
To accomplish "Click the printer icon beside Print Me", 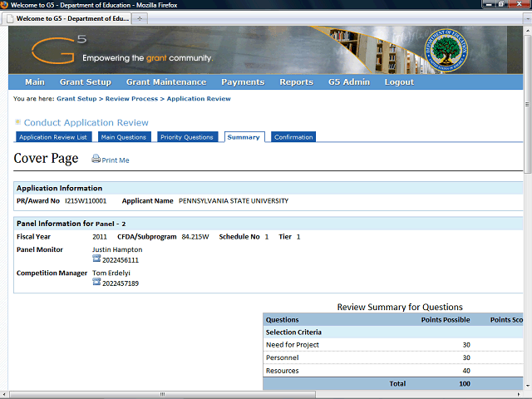I will click(96, 160).
